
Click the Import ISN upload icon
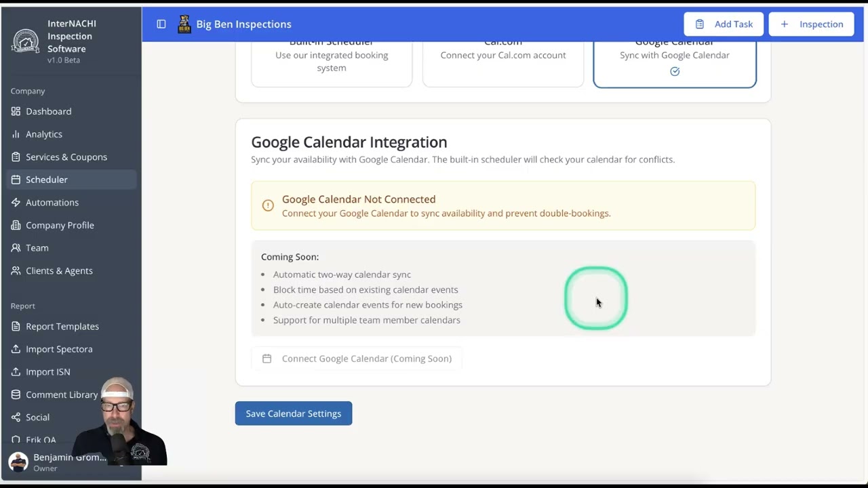[x=16, y=371]
